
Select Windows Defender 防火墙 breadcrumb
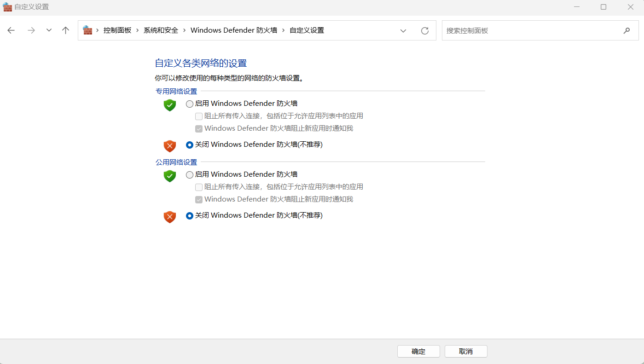pos(234,30)
